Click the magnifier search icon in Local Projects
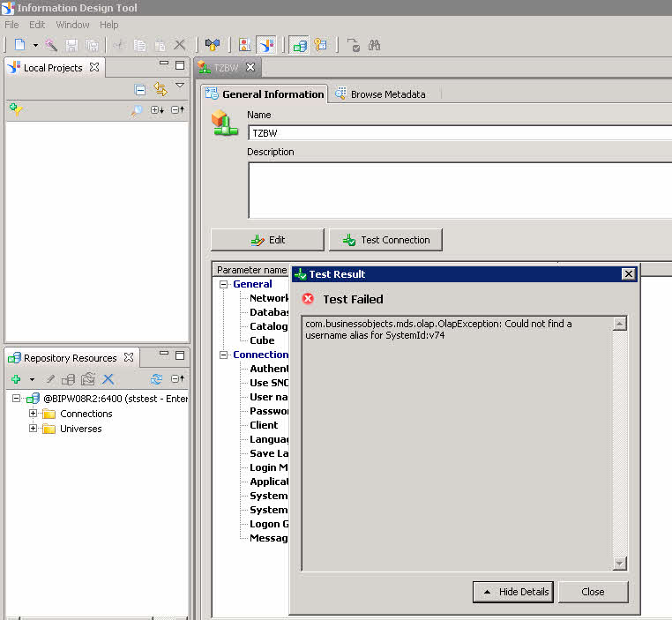This screenshot has height=620, width=672. 137,110
